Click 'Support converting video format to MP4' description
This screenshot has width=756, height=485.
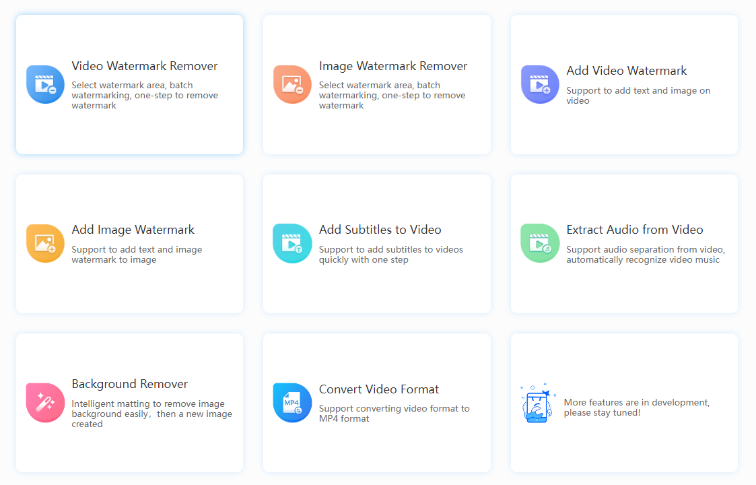pos(394,414)
